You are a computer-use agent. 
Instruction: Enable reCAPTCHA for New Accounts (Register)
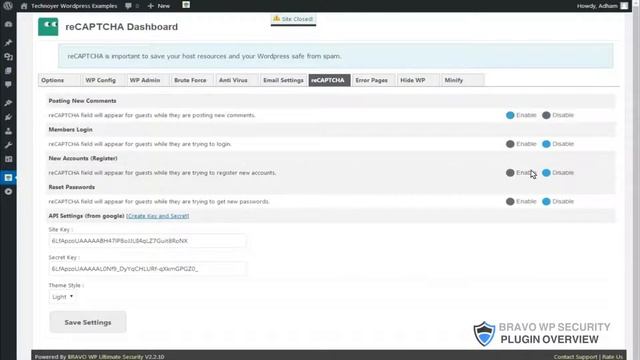coord(510,173)
